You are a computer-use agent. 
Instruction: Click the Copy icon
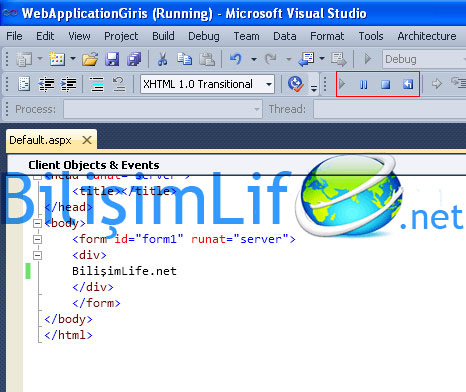click(184, 59)
